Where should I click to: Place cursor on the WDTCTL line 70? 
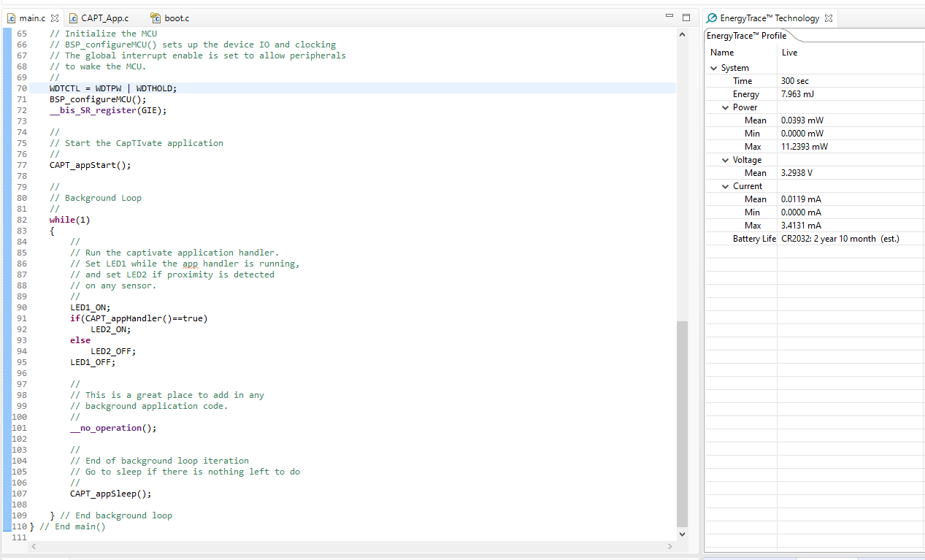pos(113,88)
